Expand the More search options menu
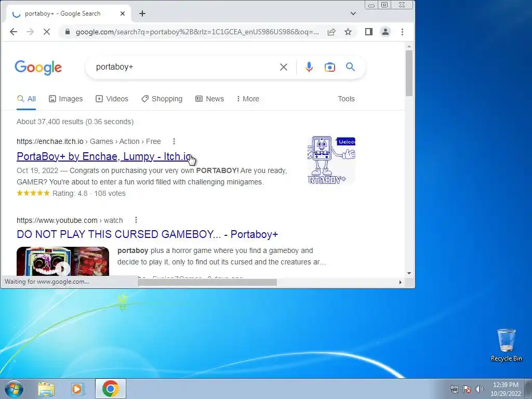 click(x=248, y=99)
